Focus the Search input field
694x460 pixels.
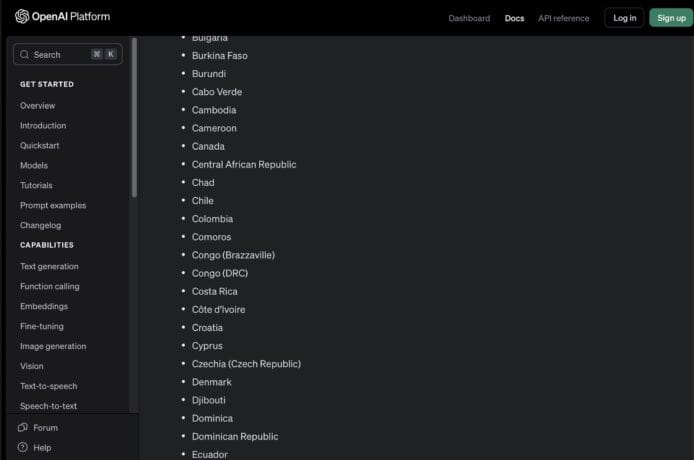60,55
